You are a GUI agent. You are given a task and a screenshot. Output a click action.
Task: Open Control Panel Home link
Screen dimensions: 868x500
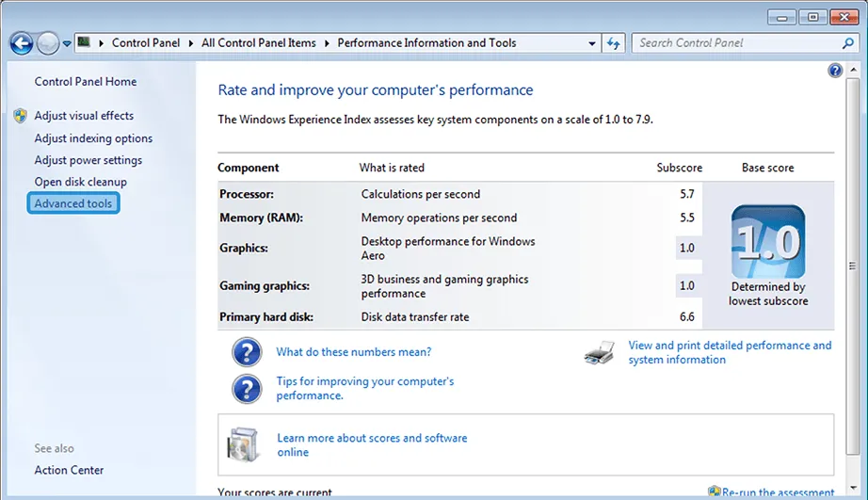(86, 81)
